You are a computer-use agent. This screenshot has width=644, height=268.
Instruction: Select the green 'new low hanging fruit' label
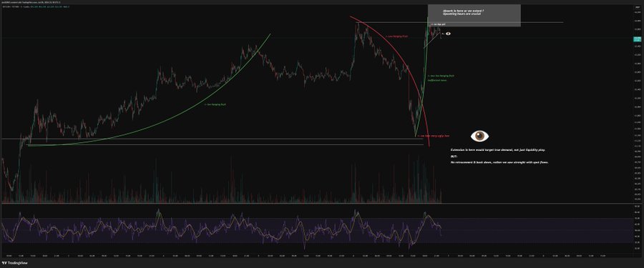click(441, 76)
